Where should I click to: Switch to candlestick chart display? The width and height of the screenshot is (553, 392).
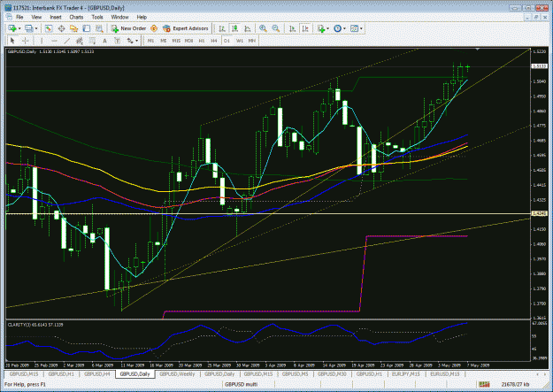pos(234,28)
